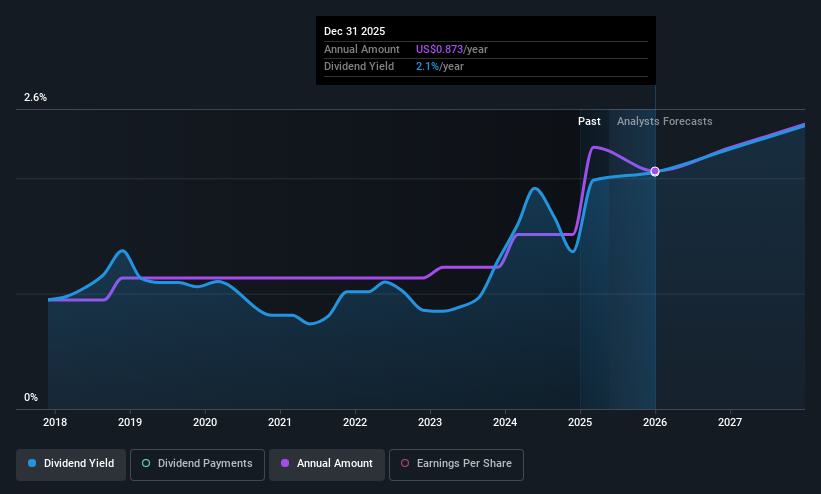The width and height of the screenshot is (821, 494).
Task: Toggle the Annual Amount series
Action: coord(327,464)
